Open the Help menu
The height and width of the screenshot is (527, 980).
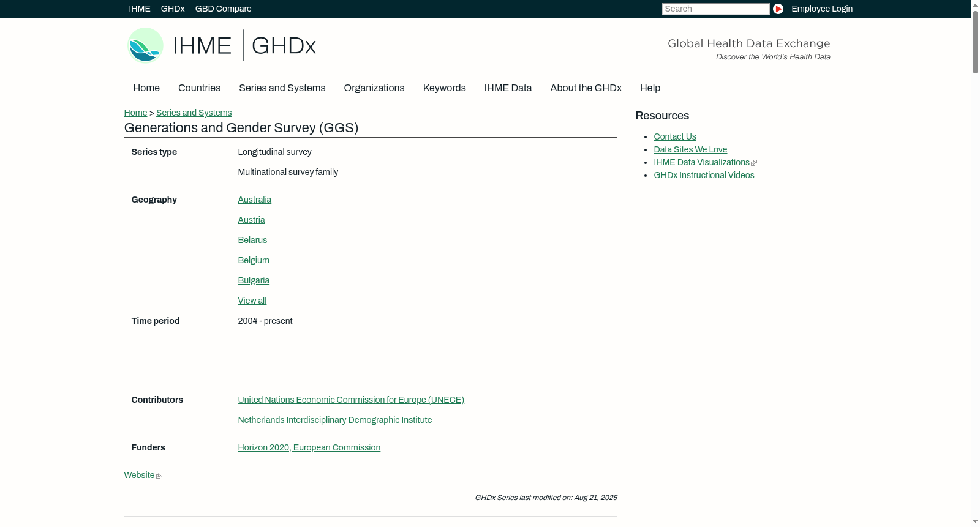click(650, 88)
